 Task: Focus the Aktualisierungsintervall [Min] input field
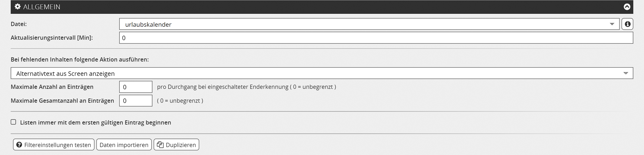point(376,38)
